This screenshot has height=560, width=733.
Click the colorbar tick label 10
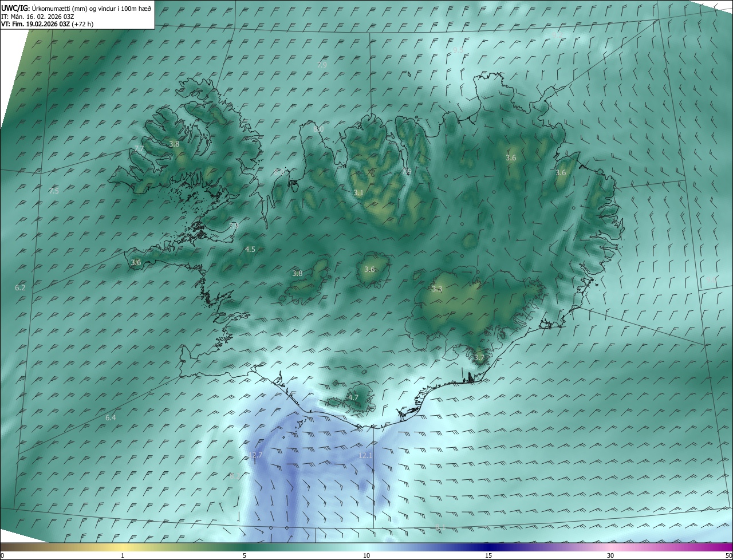[x=366, y=555]
